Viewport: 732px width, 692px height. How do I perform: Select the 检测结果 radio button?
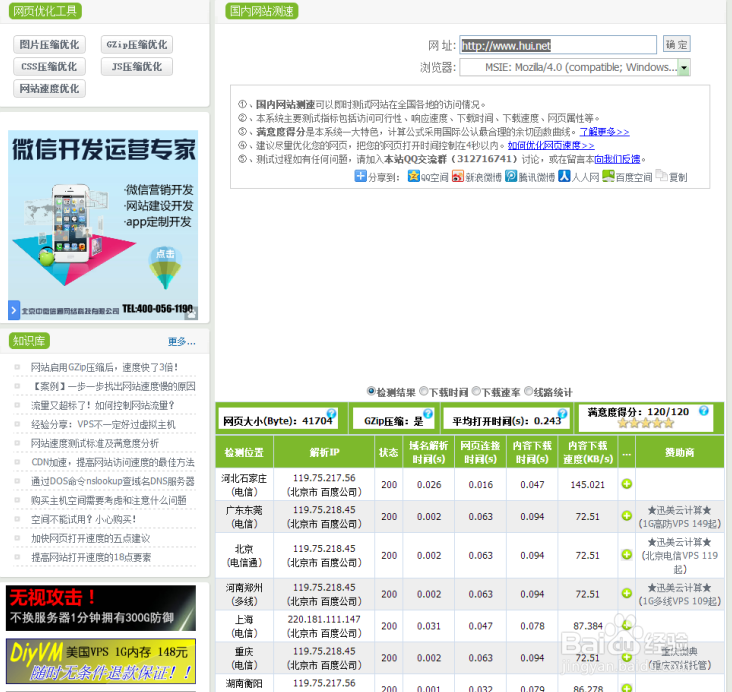(371, 391)
